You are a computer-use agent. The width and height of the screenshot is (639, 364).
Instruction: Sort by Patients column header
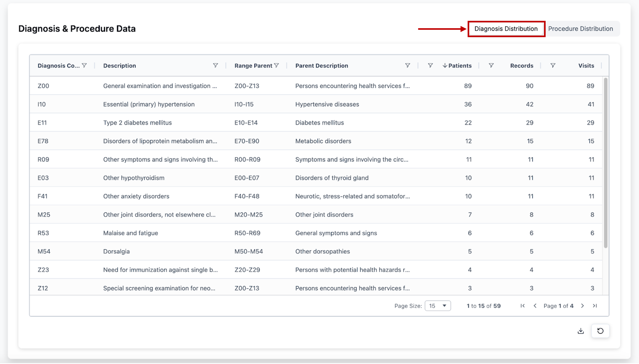coord(460,65)
